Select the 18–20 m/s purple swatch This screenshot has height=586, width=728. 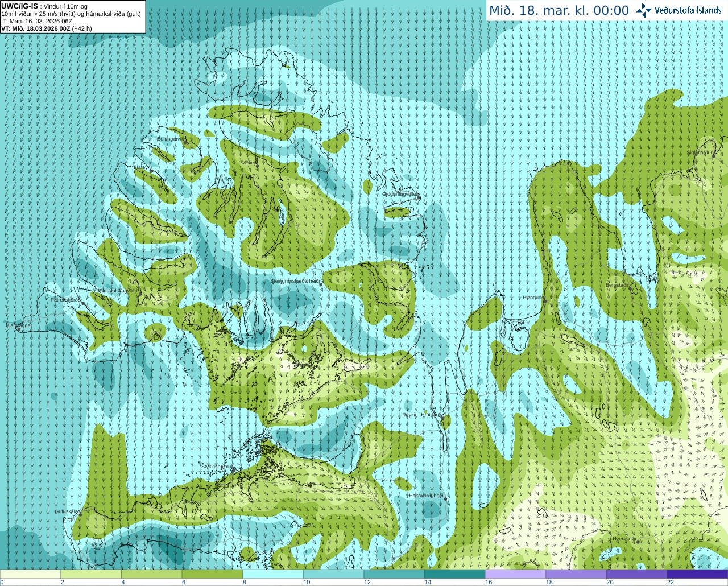[576, 573]
